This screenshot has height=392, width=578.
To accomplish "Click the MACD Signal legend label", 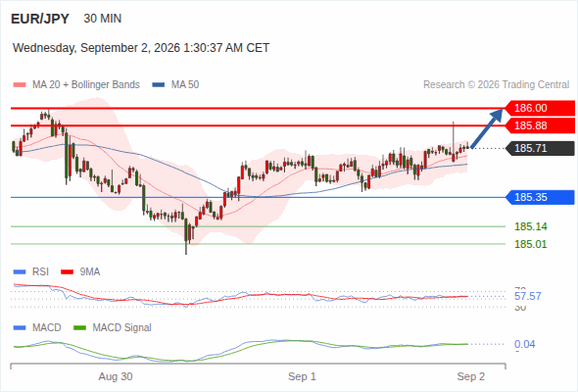I will point(122,328).
